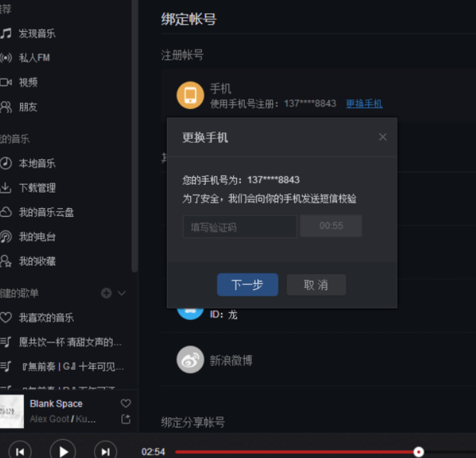The height and width of the screenshot is (458, 476).
Task: Click phone number 137****8843 in dialog
Action: [x=273, y=180]
